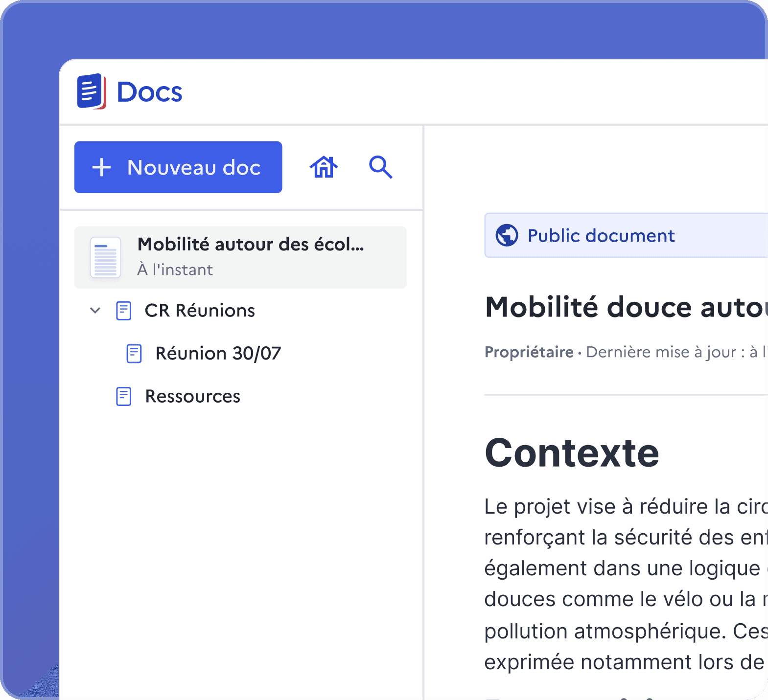The image size is (768, 700).
Task: Click the page icon beside CR Réunions
Action: [123, 311]
